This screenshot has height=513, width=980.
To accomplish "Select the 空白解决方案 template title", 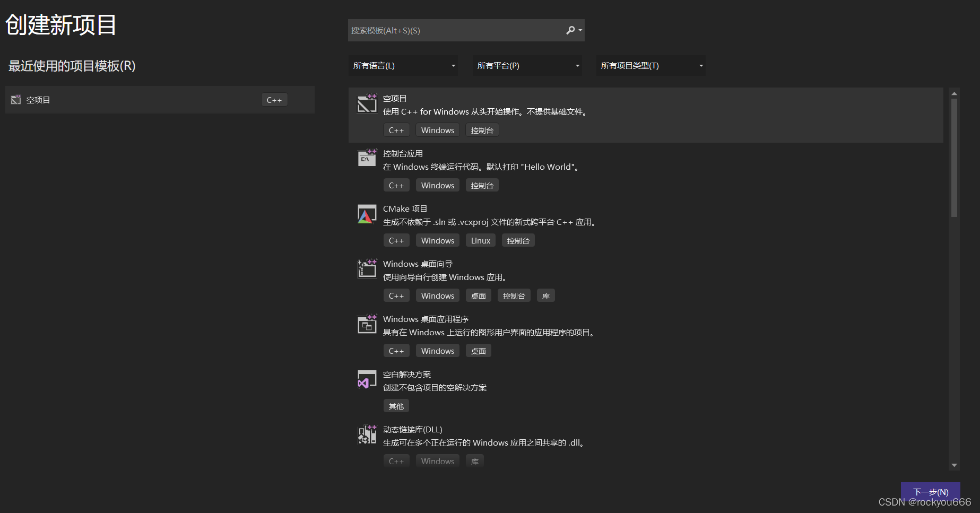I will pos(407,374).
